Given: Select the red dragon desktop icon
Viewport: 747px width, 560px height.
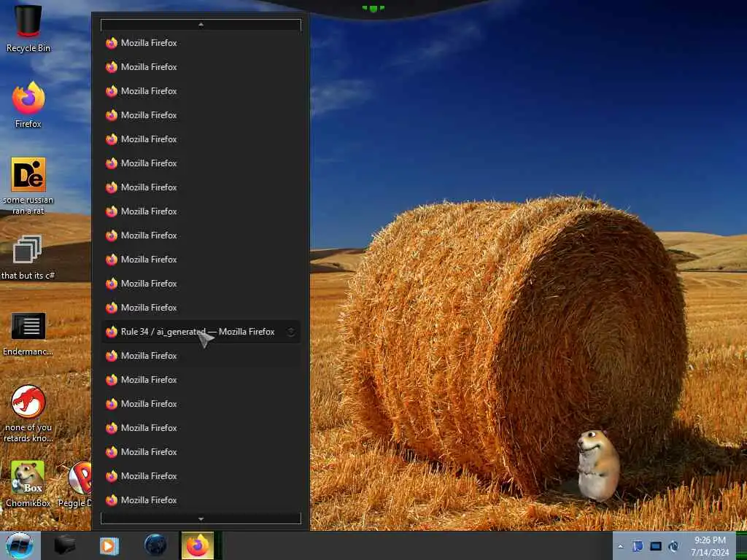Looking at the screenshot, I should [x=28, y=413].
